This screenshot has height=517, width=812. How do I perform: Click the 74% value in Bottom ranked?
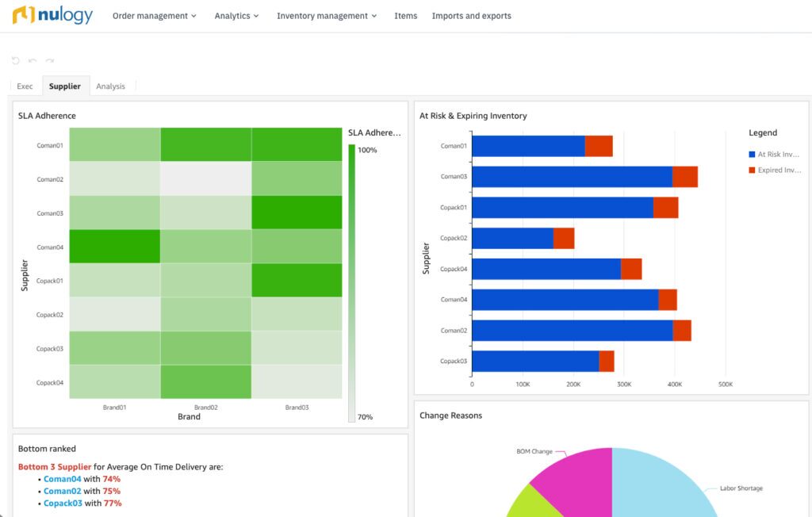pyautogui.click(x=111, y=479)
